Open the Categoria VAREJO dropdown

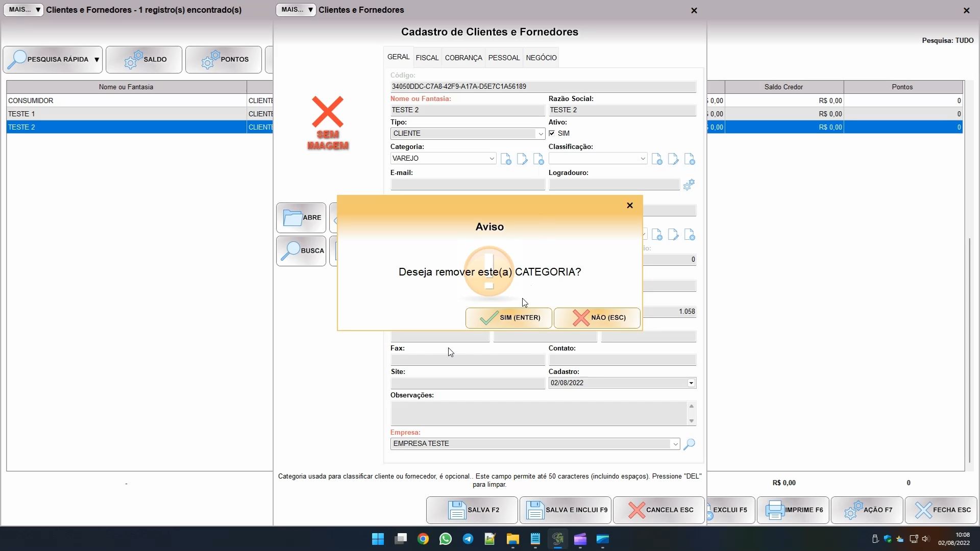492,159
